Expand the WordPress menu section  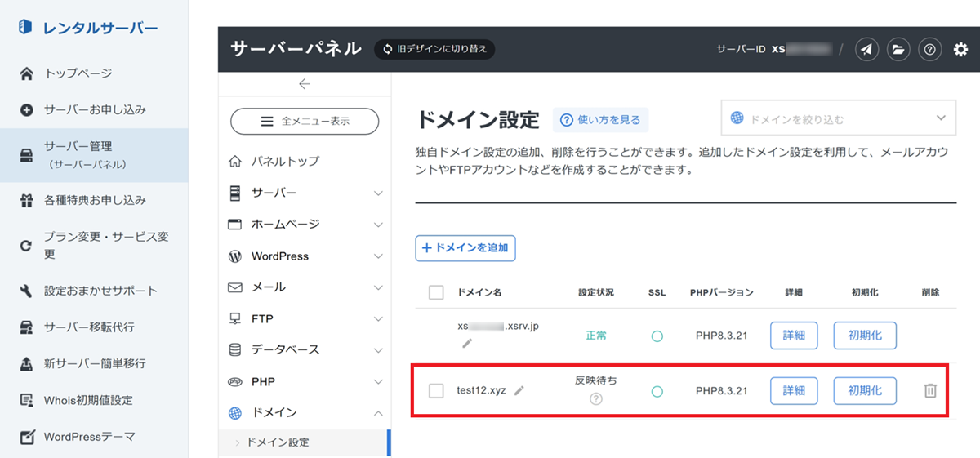tap(305, 256)
